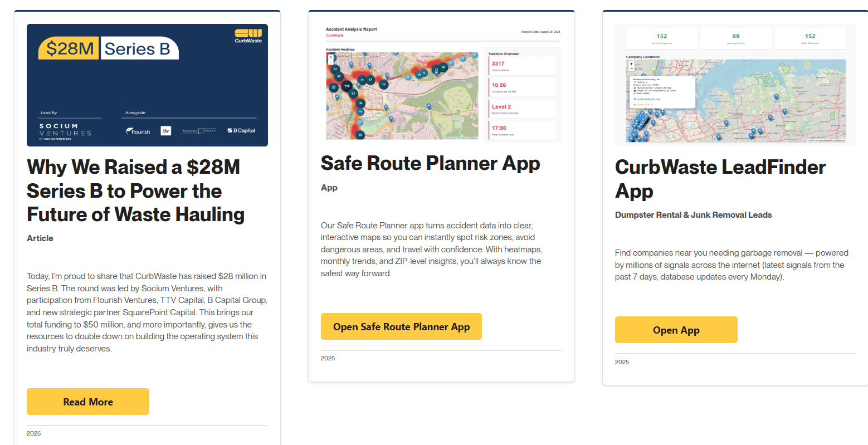The image size is (868, 445).
Task: Click the CurbWaste logo in Series B banner
Action: [248, 36]
